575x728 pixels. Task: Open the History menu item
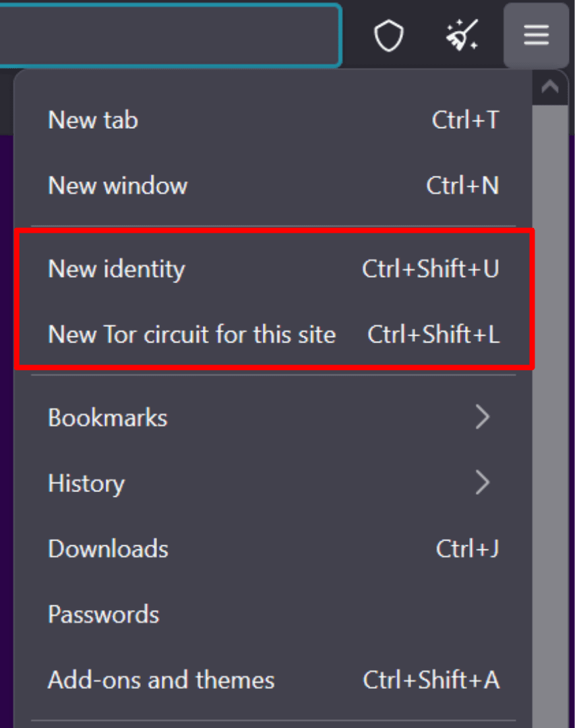pos(86,483)
